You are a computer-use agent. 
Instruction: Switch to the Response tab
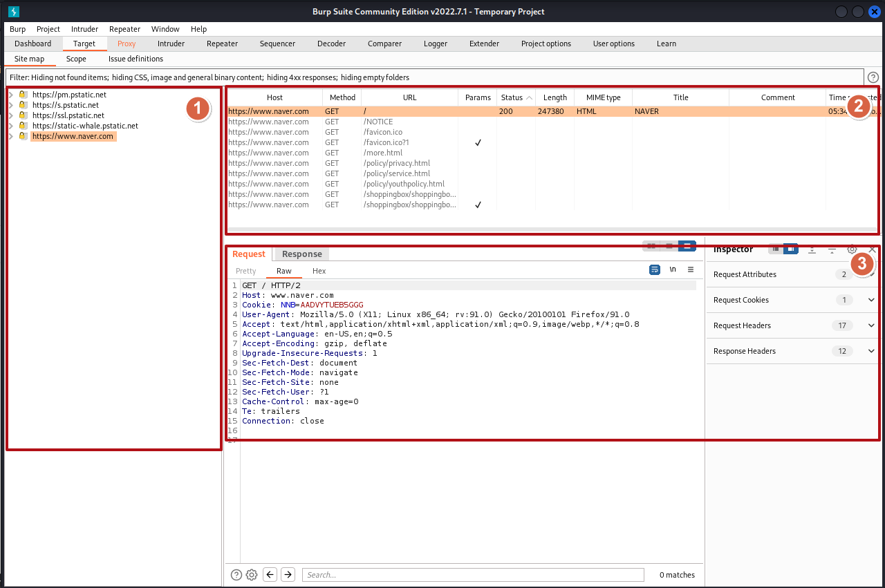point(301,254)
